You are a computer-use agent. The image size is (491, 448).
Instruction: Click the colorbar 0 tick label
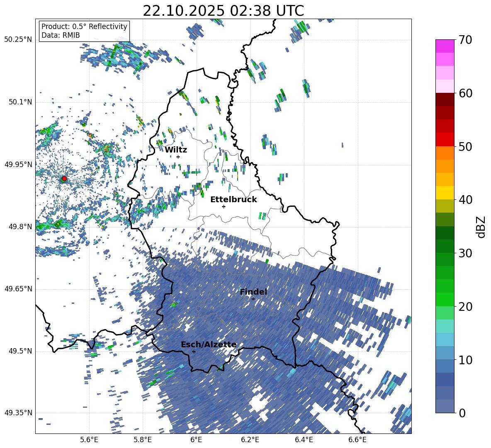(462, 413)
